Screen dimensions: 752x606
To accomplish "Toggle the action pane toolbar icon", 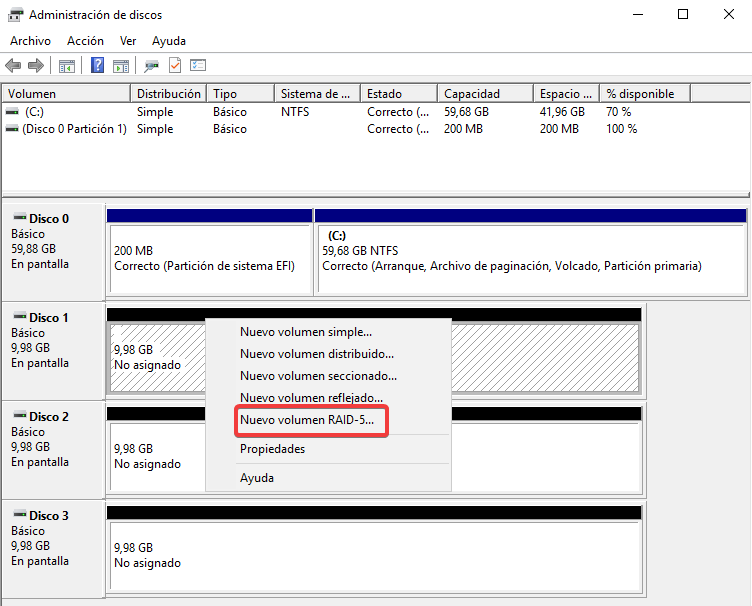I will coord(121,66).
